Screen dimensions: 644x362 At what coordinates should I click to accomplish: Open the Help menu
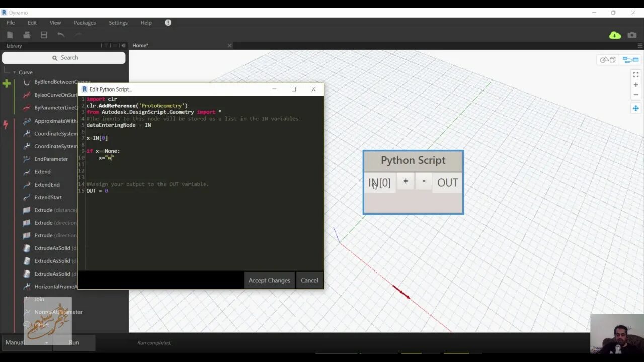point(146,23)
